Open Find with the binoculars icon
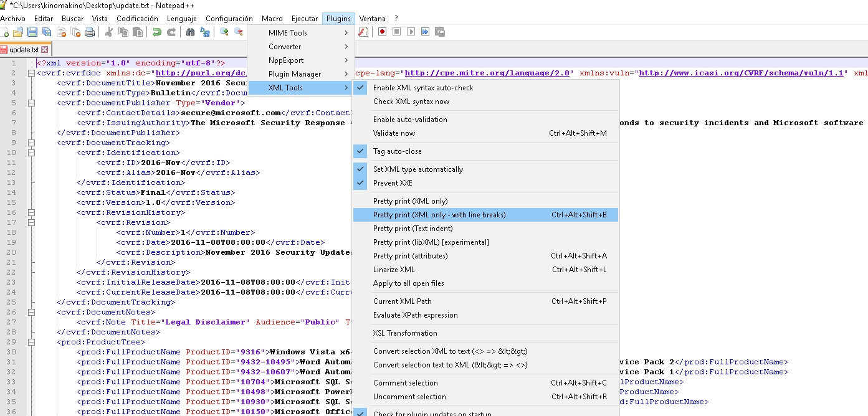868x416 pixels. tap(191, 32)
